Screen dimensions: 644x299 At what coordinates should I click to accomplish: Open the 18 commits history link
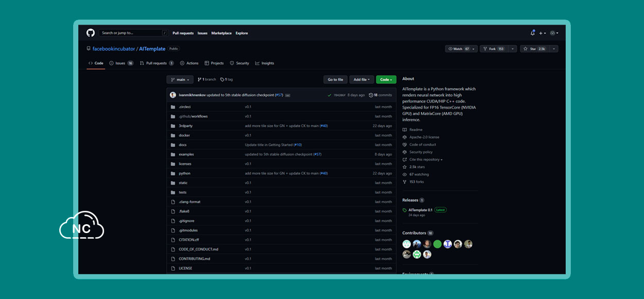pos(380,95)
